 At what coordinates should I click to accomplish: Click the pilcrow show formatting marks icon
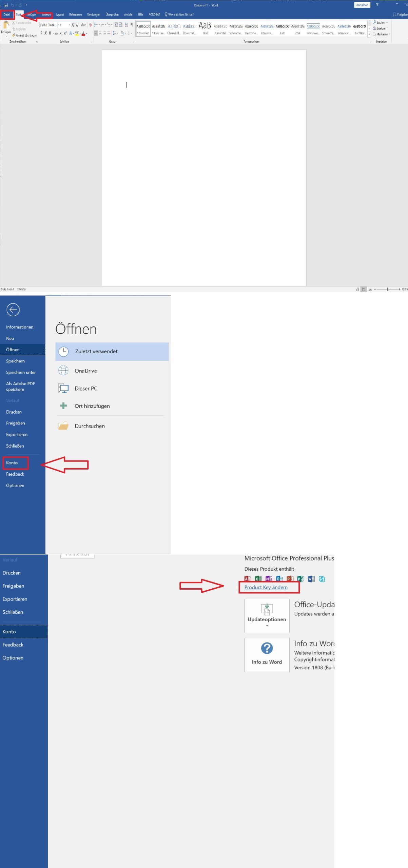point(132,25)
